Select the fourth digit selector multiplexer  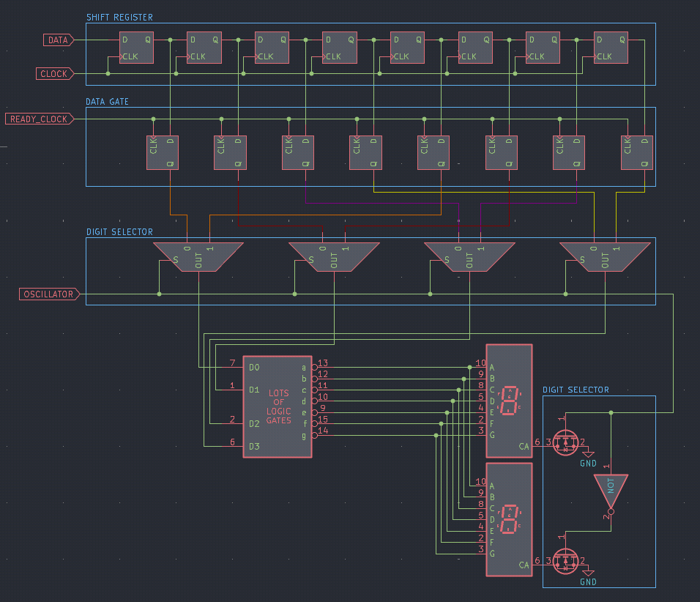coord(605,257)
